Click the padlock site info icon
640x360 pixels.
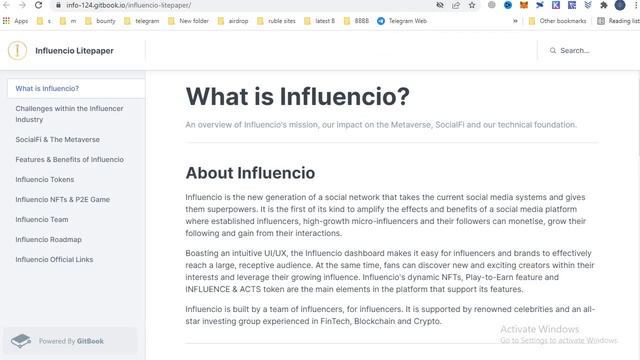(x=58, y=5)
